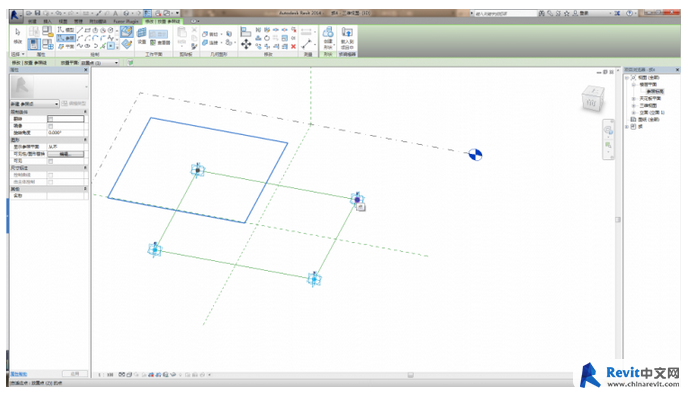Select the Modify arrow tool in the ribbon
The height and width of the screenshot is (396, 690).
click(x=18, y=35)
